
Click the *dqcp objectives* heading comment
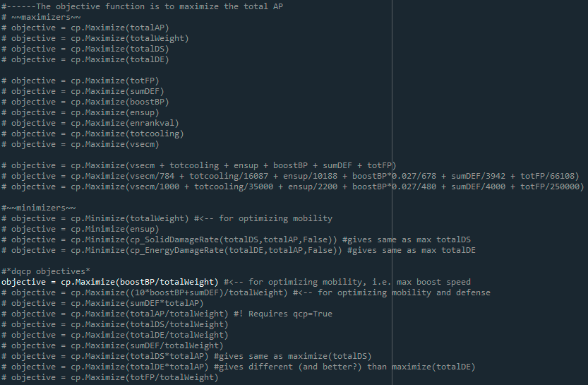click(45, 271)
